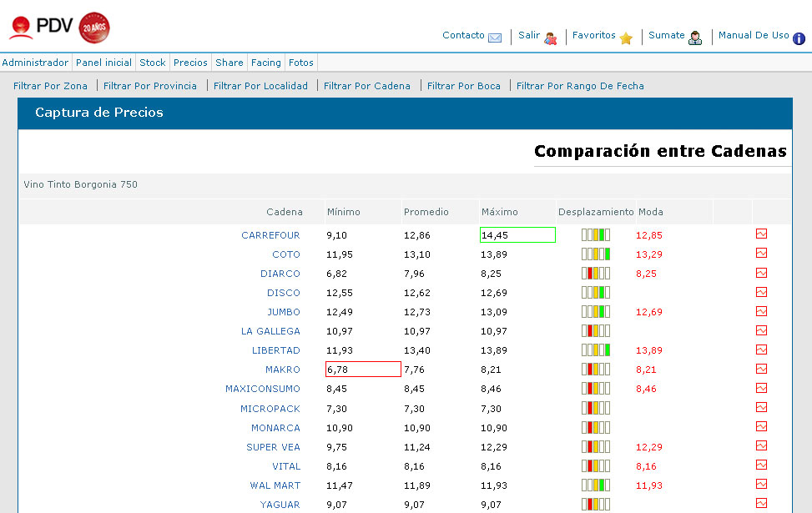The width and height of the screenshot is (812, 513).
Task: Open the LA GALLEGA chain link
Action: click(x=270, y=331)
